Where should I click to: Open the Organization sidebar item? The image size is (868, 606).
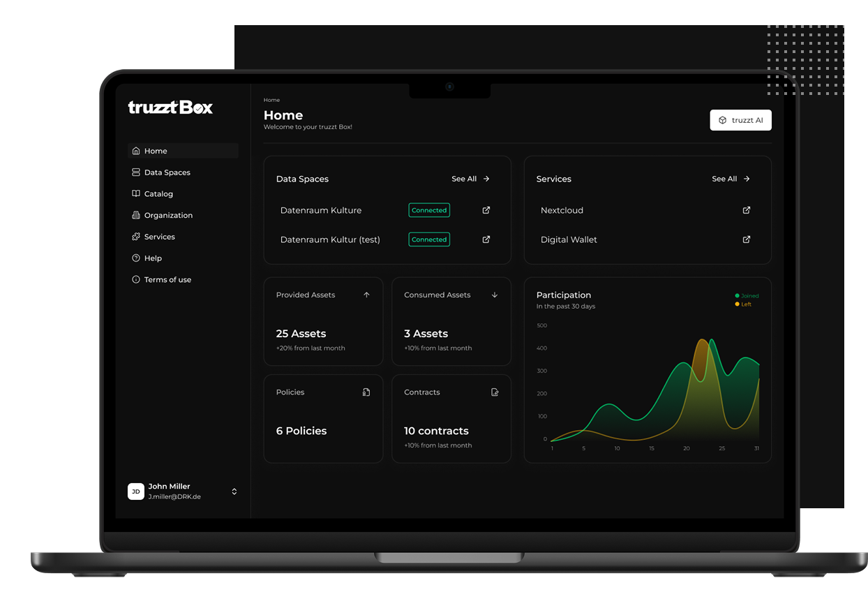[x=168, y=216]
